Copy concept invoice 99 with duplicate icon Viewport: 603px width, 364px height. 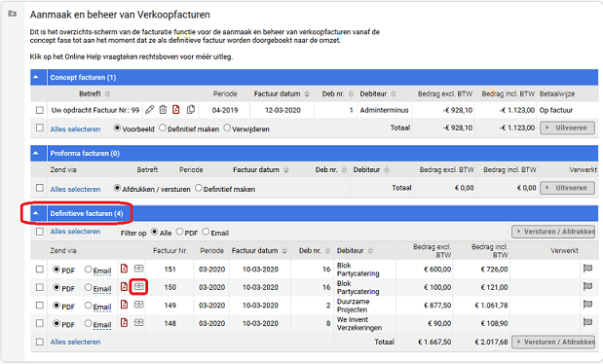(x=191, y=110)
